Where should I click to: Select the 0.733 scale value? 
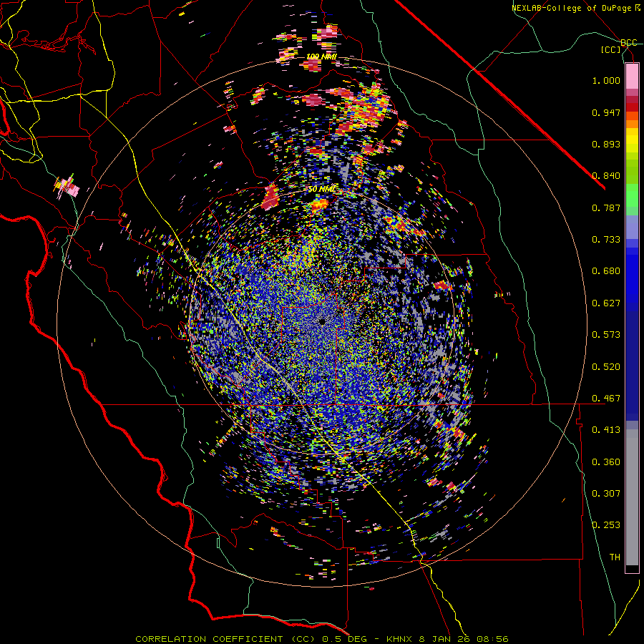[606, 240]
